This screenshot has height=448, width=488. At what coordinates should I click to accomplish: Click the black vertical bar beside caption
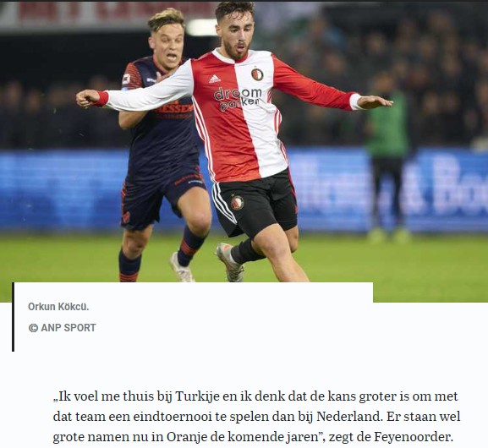(13, 317)
